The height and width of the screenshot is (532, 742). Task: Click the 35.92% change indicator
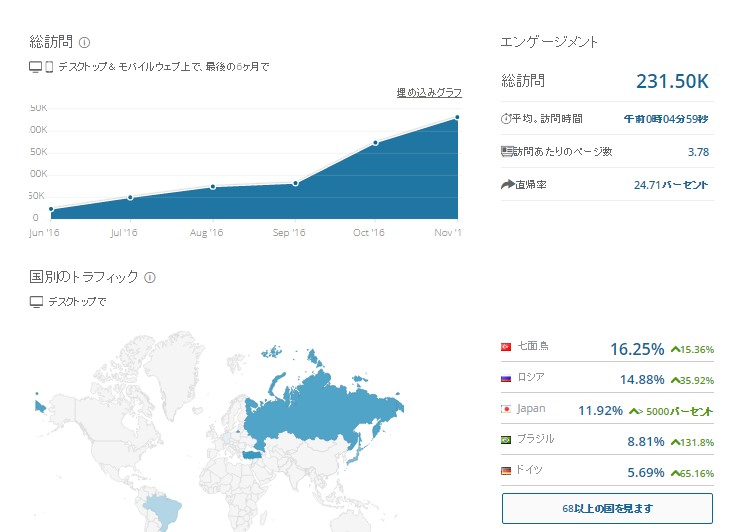[x=692, y=381]
